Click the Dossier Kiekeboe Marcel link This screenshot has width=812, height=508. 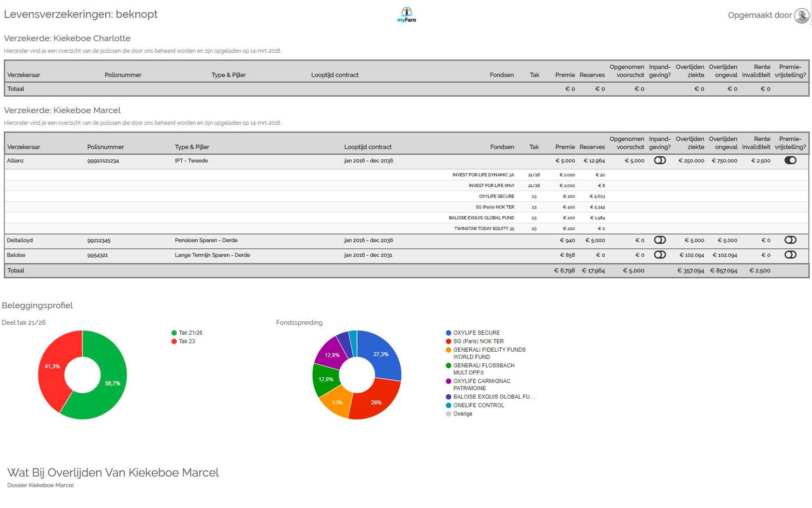pos(41,485)
